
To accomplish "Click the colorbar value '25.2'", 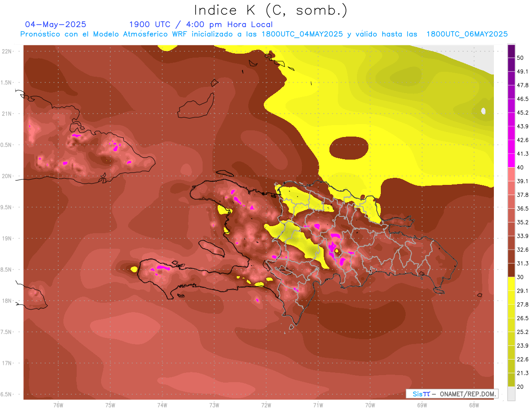I will click(523, 332).
